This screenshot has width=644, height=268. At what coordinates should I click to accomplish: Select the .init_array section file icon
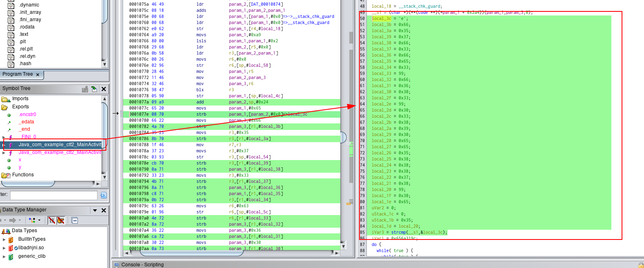click(x=11, y=12)
